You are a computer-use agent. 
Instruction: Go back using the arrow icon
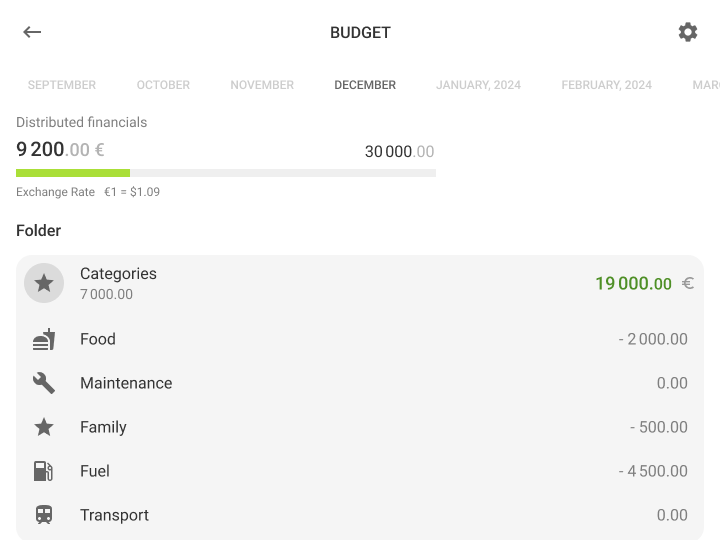[32, 32]
